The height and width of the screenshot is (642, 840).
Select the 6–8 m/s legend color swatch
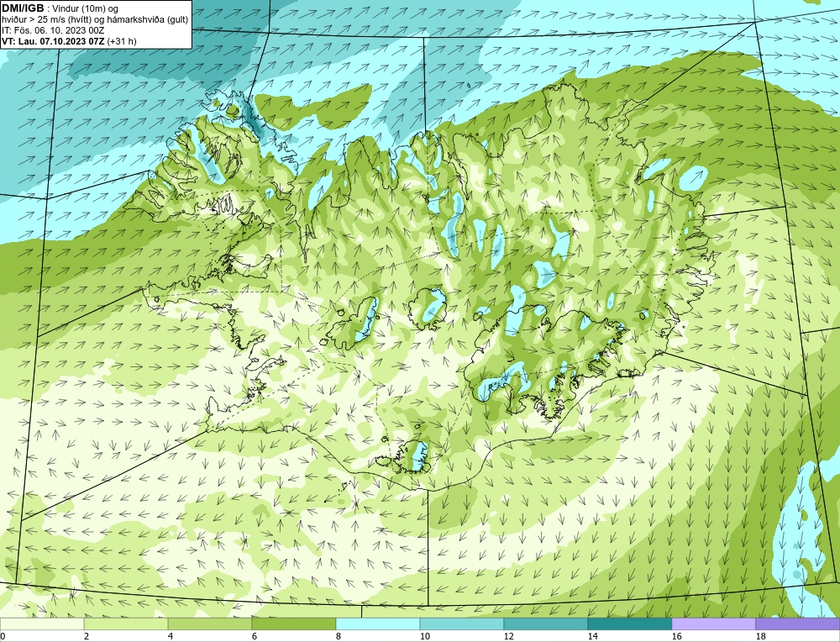[294, 624]
